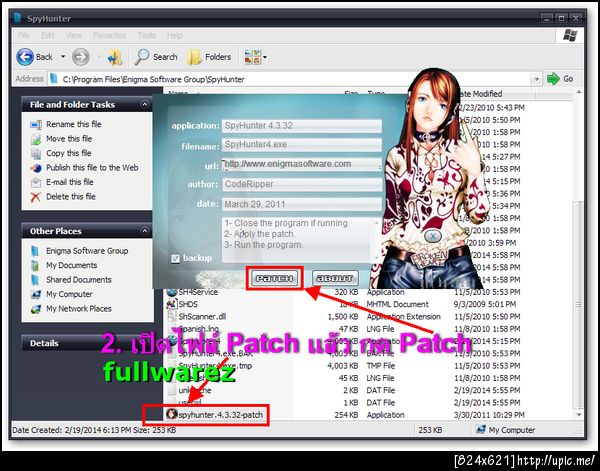Viewport: 600px width, 471px height.
Task: Collapse the Other Places panel
Action: point(144,231)
